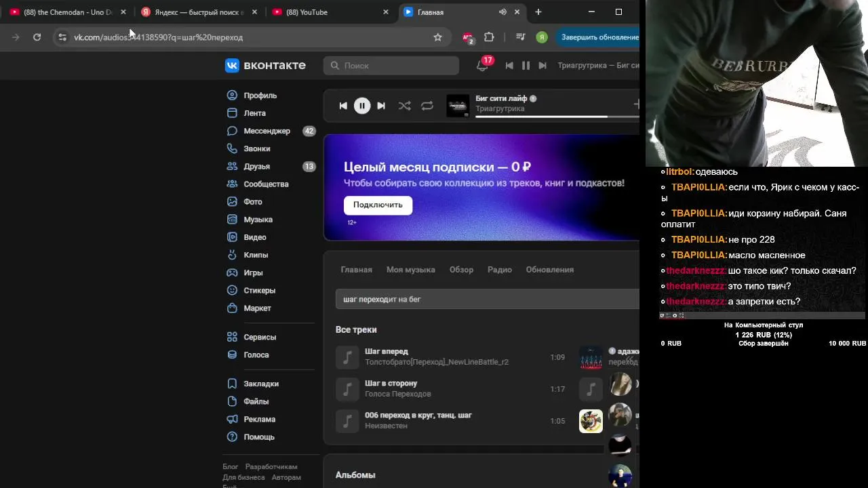
Task: Open VK notifications bell
Action: coord(482,66)
